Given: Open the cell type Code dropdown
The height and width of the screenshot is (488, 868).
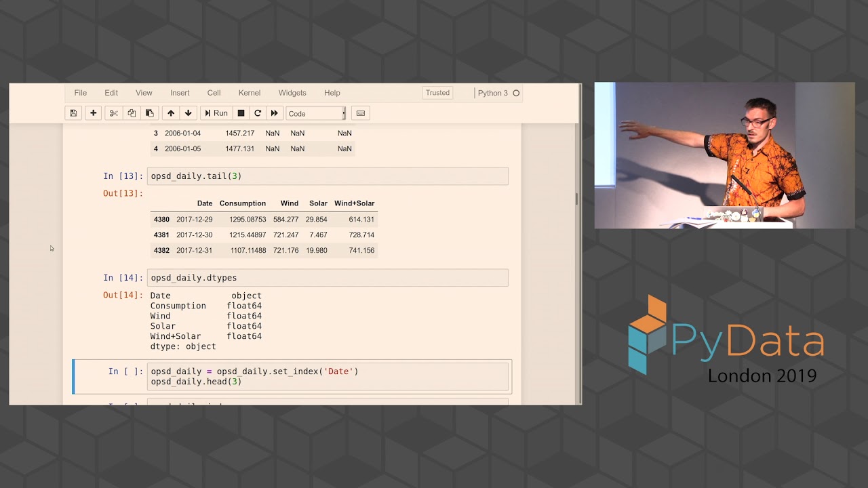Looking at the screenshot, I should (x=316, y=113).
